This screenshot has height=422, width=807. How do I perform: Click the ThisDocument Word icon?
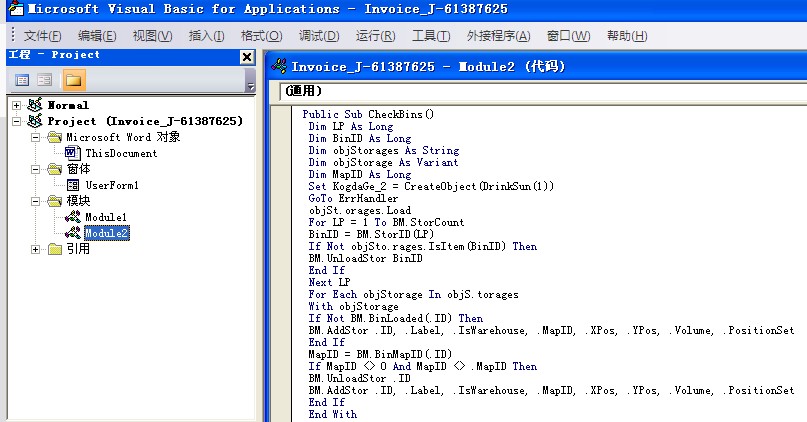(73, 153)
